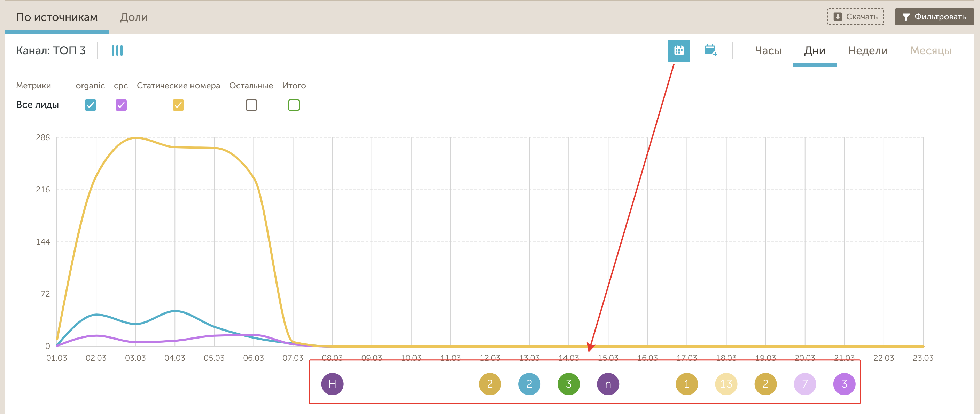Click the blue 2 marker at 13.03

[529, 384]
